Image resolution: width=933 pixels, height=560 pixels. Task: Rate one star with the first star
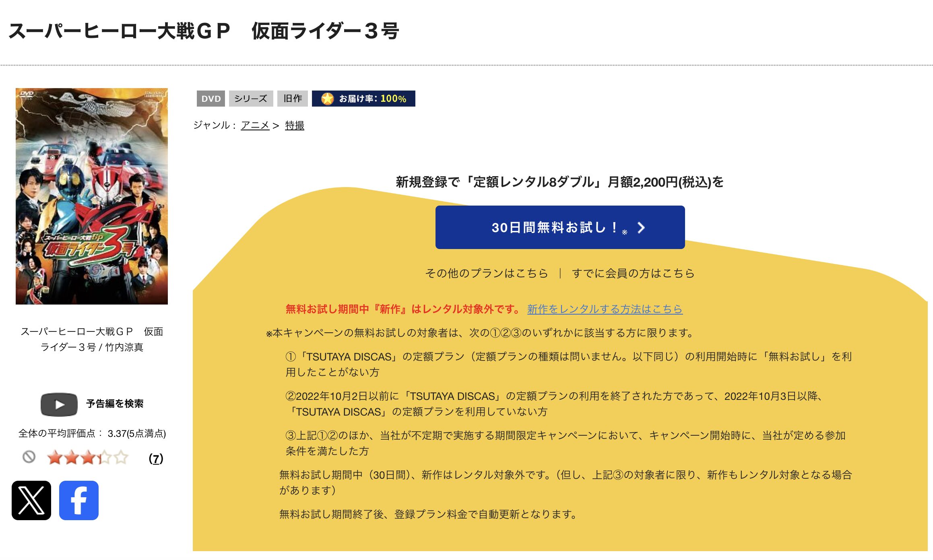[x=55, y=457]
